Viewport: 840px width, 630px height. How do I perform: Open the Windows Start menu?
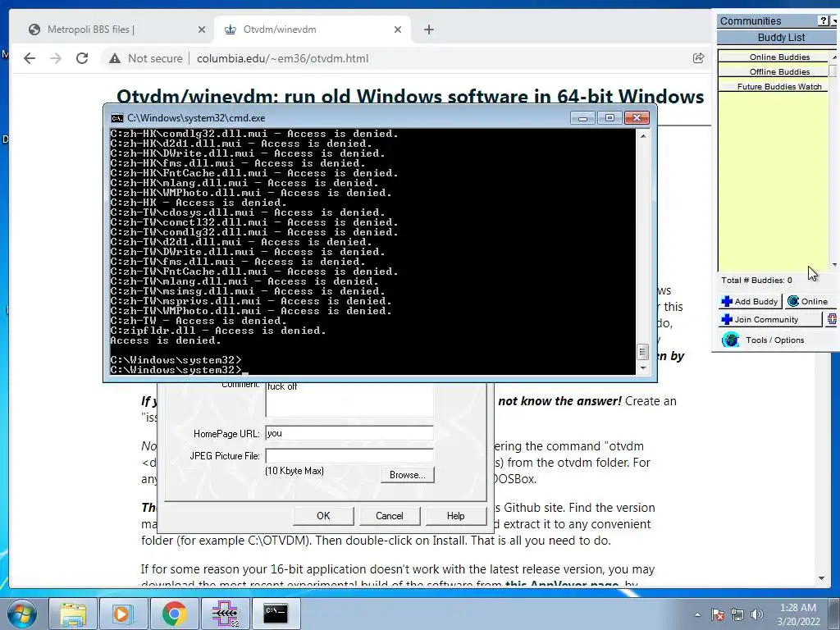click(22, 614)
